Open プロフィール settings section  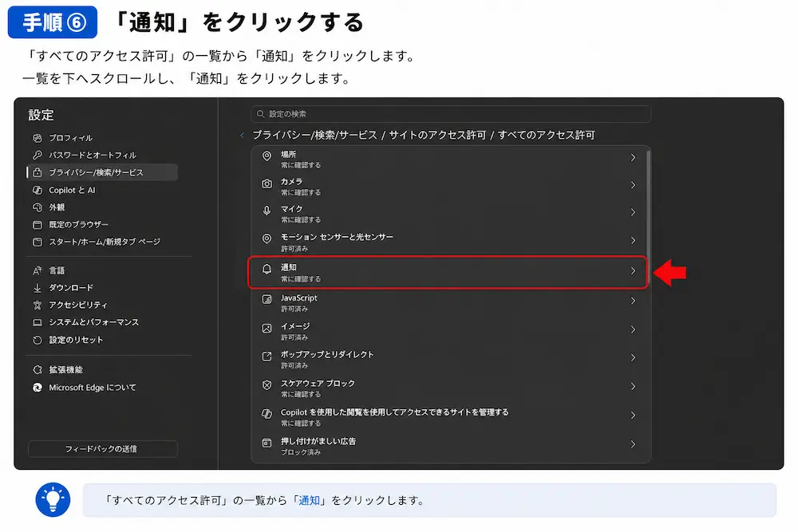coord(71,138)
